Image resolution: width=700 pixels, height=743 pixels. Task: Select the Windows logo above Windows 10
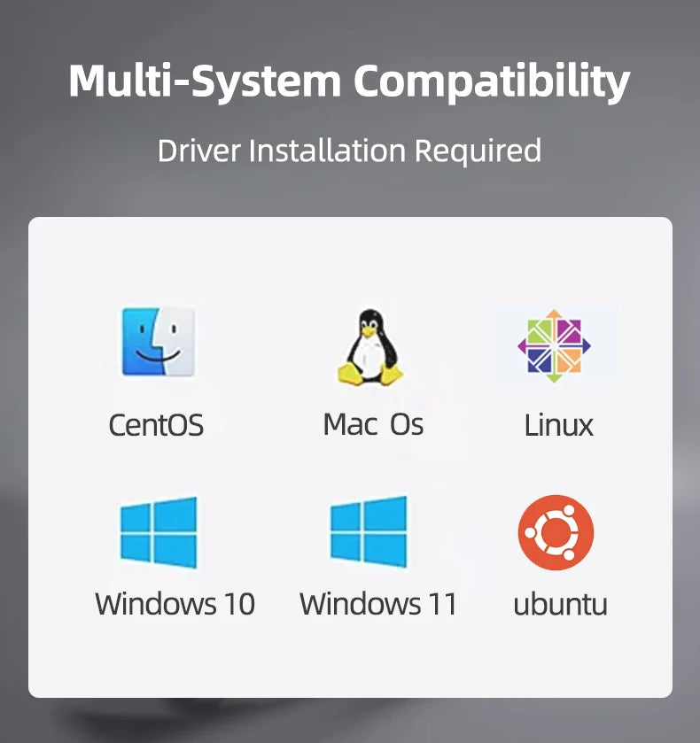coord(159,532)
